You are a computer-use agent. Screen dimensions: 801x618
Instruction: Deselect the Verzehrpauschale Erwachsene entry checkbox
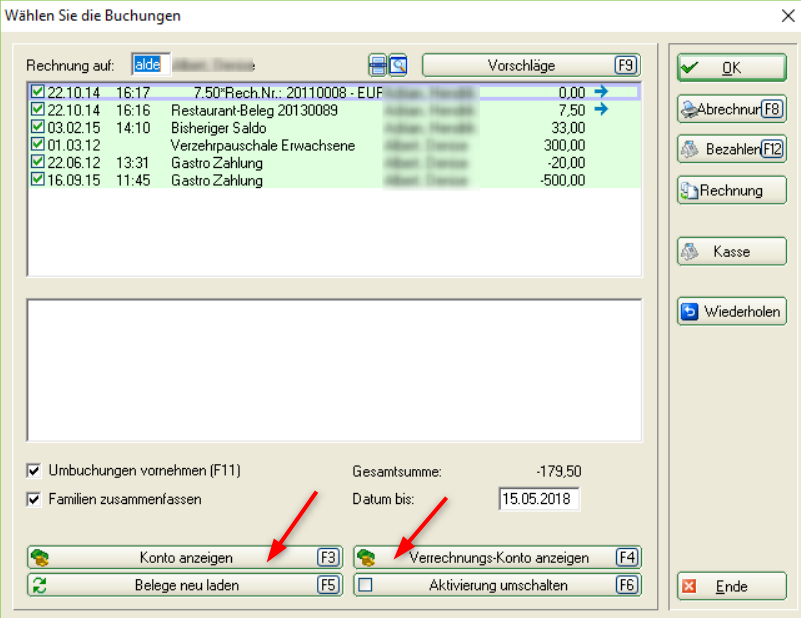(x=38, y=145)
